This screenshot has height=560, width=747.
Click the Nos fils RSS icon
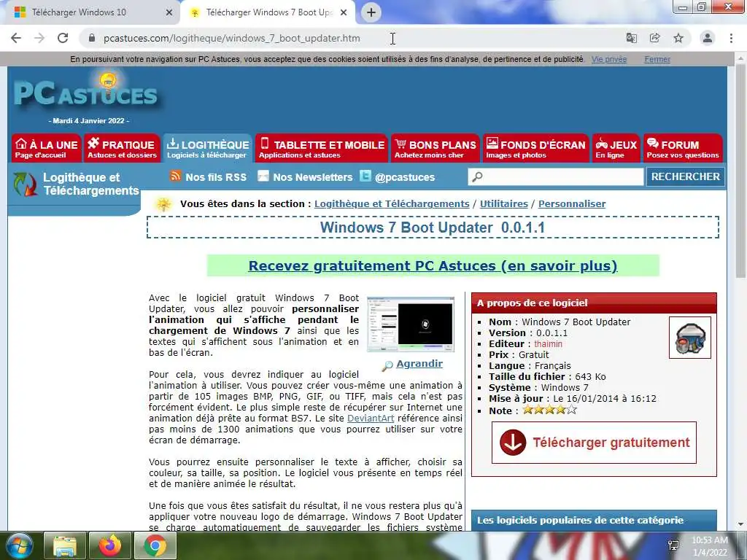pos(175,176)
